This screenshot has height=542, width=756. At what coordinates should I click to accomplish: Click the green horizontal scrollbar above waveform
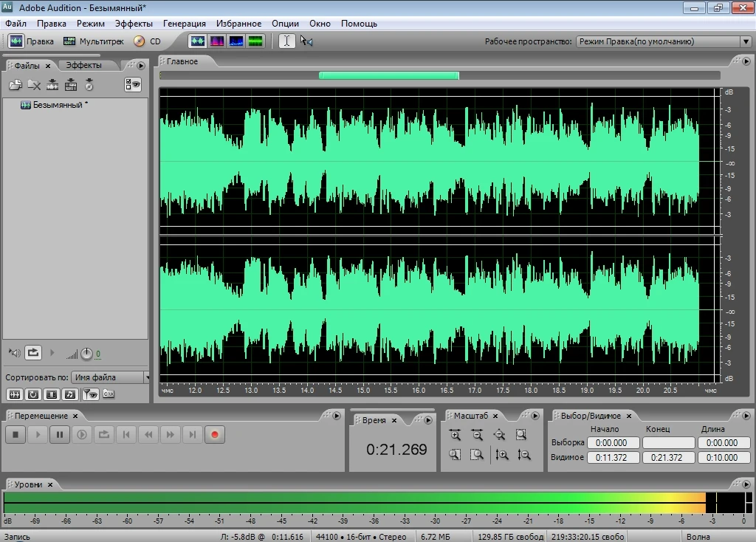point(388,75)
